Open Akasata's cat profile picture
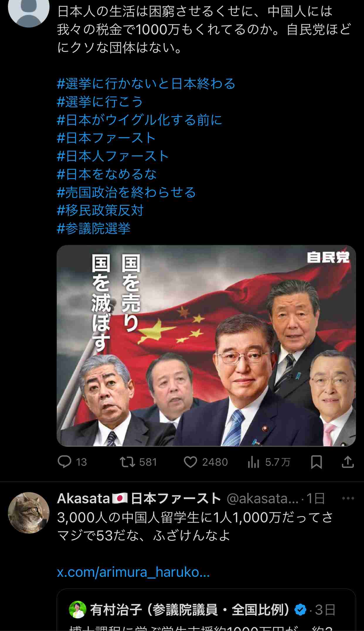Image resolution: width=364 pixels, height=631 pixels. (x=28, y=513)
